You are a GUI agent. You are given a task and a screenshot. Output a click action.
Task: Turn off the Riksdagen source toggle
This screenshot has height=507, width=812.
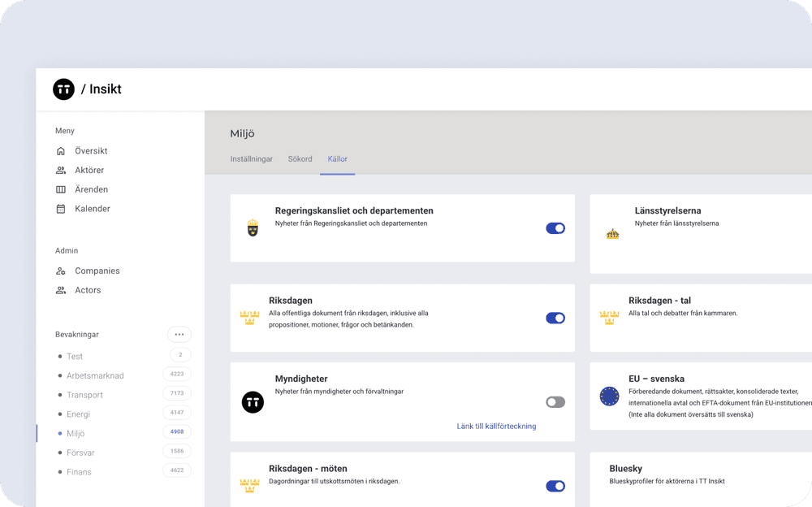(x=555, y=318)
